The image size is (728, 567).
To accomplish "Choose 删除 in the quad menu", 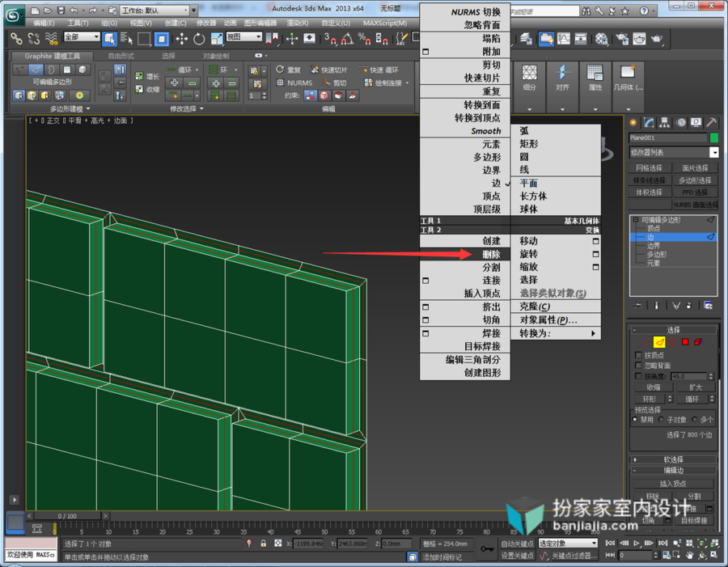I will point(465,254).
